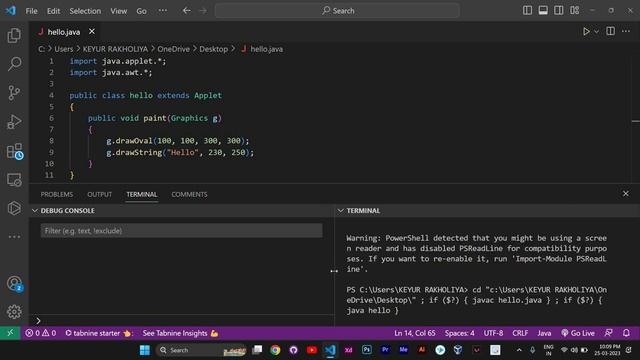This screenshot has height=360, width=640.
Task: Click KEYUR RAKHOLIYA breadcrumb
Action: [115, 49]
